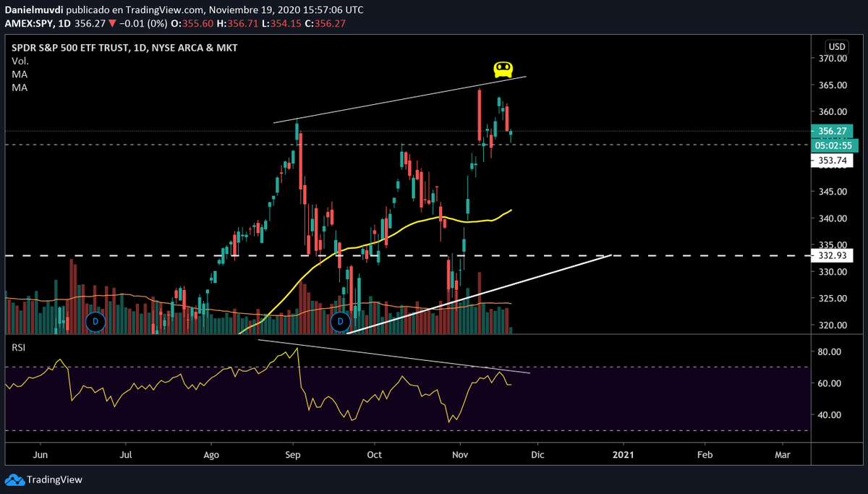The image size is (868, 494).
Task: Click the TradingView cloud logo
Action: (x=16, y=480)
